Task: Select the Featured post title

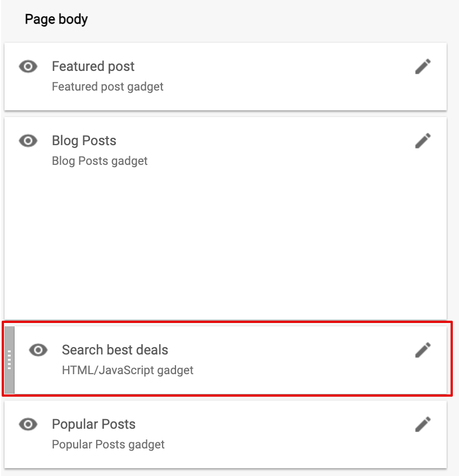Action: coord(93,66)
